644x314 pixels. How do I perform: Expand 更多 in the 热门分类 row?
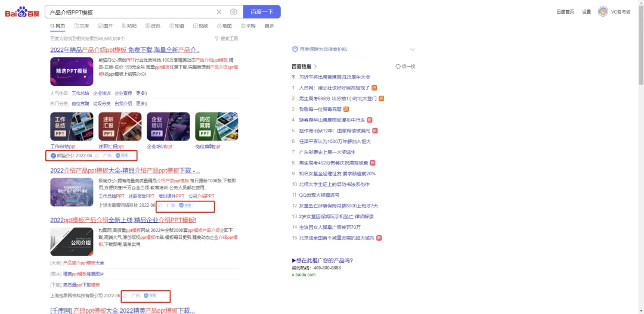tap(141, 104)
